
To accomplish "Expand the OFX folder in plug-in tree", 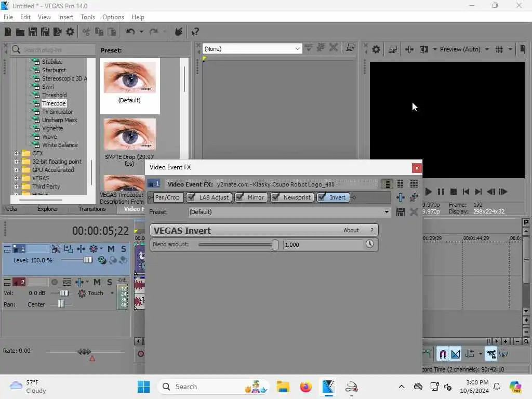I will tap(16, 153).
